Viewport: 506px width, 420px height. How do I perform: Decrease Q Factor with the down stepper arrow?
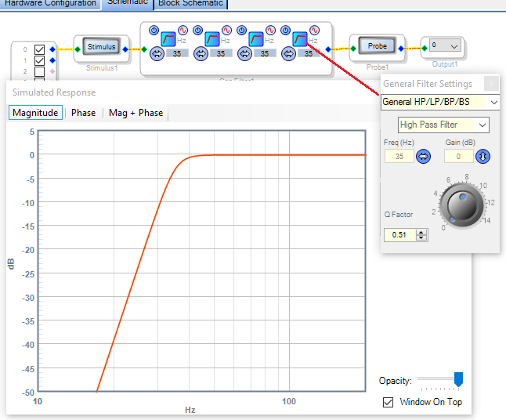tap(421, 238)
